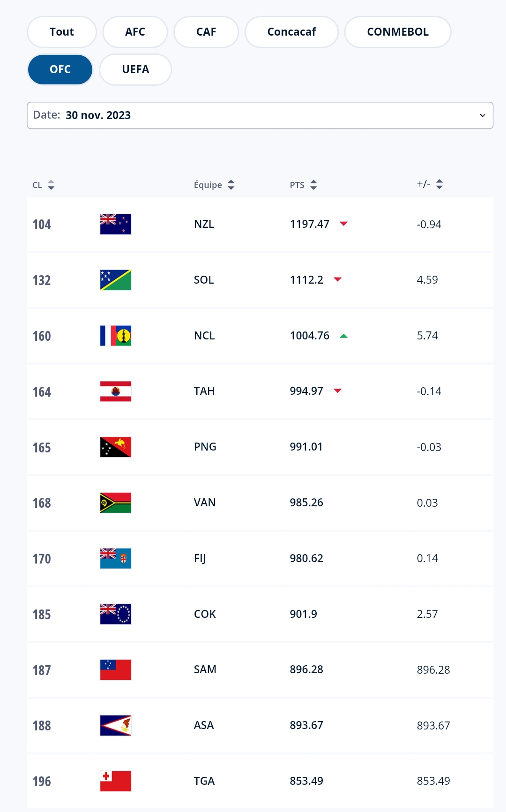Click the Vanuatu flag icon
Viewport: 506px width, 812px height.
(x=115, y=503)
